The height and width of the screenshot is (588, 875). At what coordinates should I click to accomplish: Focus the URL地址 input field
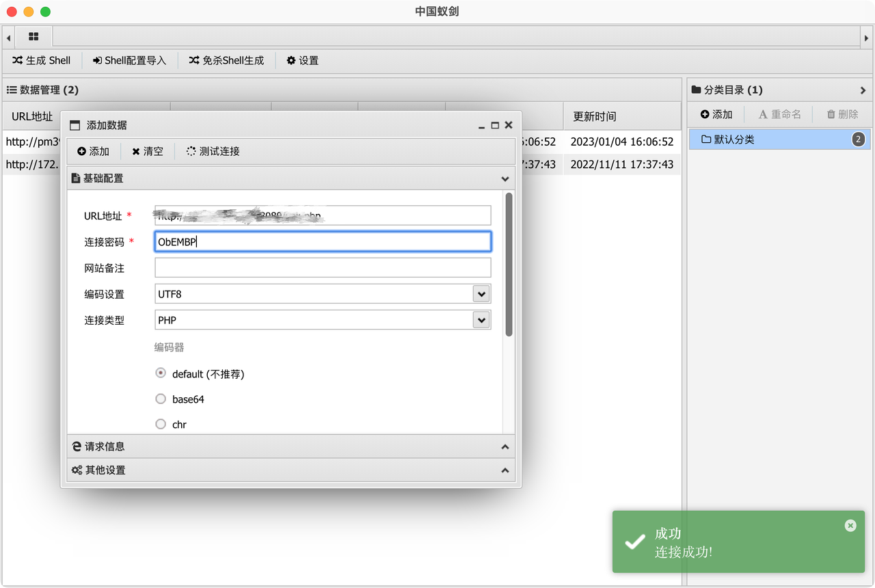tap(323, 215)
